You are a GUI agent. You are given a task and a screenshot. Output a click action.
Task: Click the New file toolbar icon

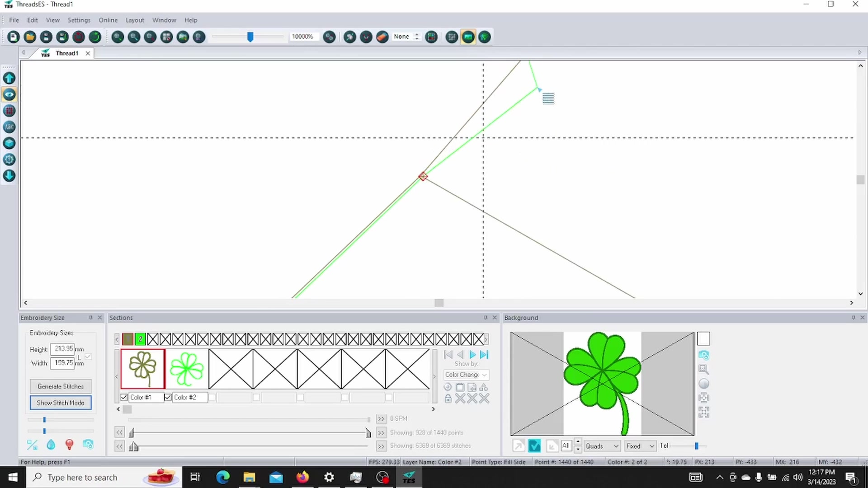click(x=14, y=37)
